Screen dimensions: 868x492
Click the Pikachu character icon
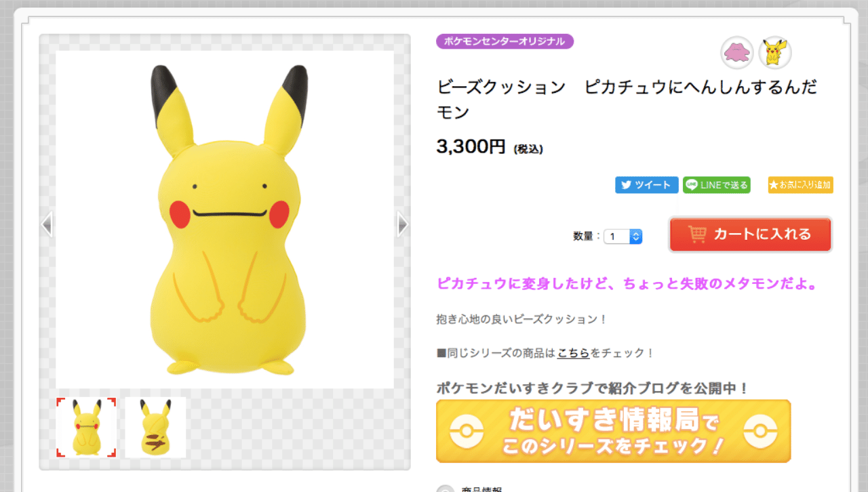pos(775,53)
